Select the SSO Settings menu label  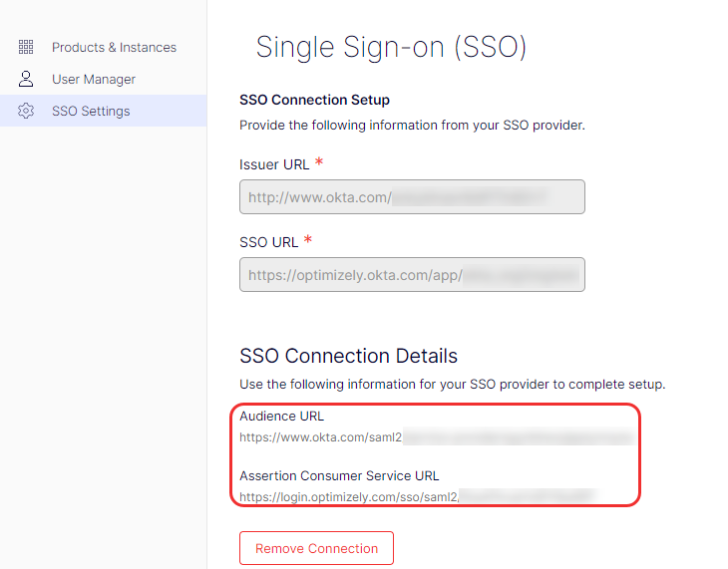point(91,111)
